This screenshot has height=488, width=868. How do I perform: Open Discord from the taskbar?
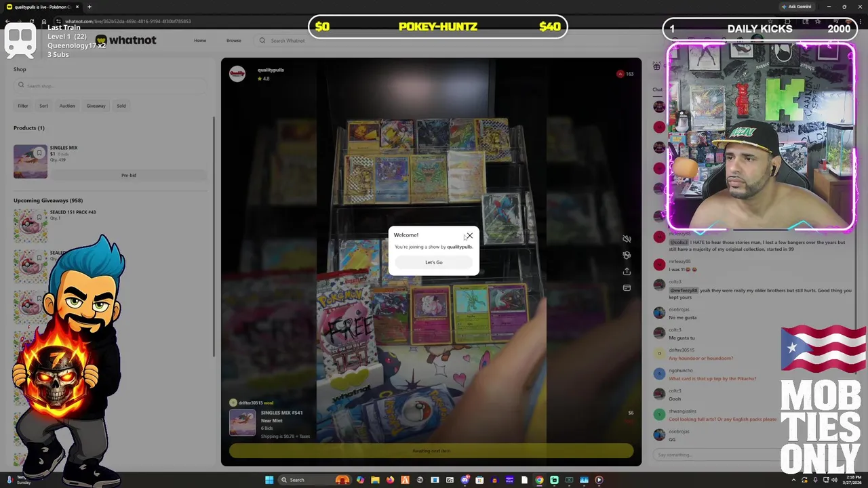[x=465, y=480]
